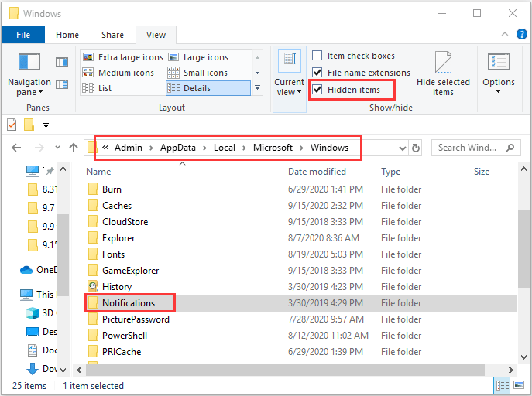Open the Customize Quick Access Toolbar dropdown
Image resolution: width=532 pixels, height=396 pixels.
pyautogui.click(x=46, y=125)
